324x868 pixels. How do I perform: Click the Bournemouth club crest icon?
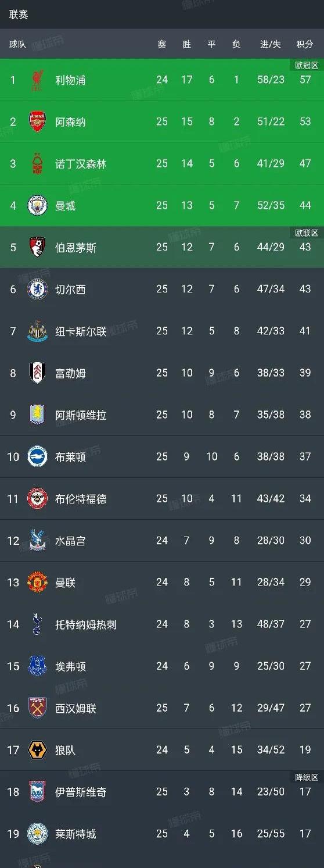click(37, 248)
